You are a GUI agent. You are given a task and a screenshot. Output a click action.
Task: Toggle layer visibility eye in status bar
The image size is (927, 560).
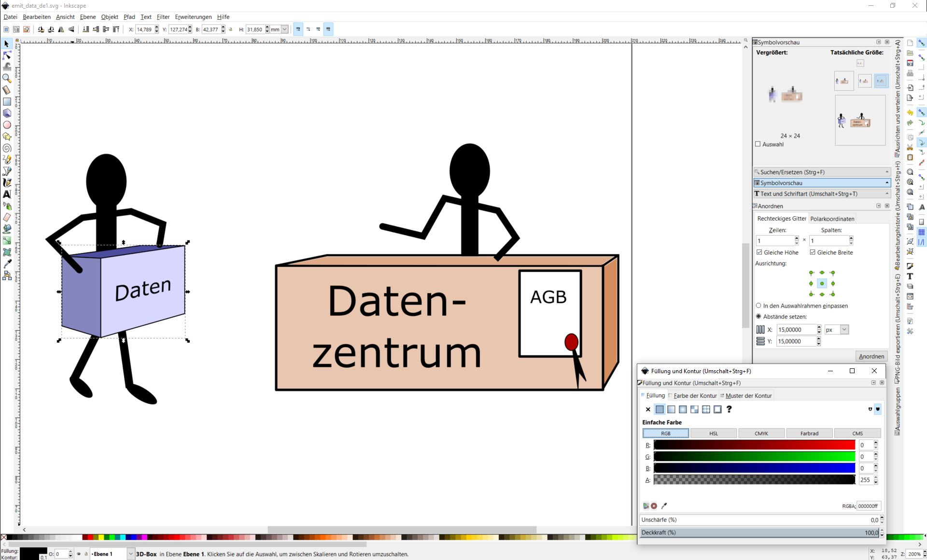[x=79, y=554]
